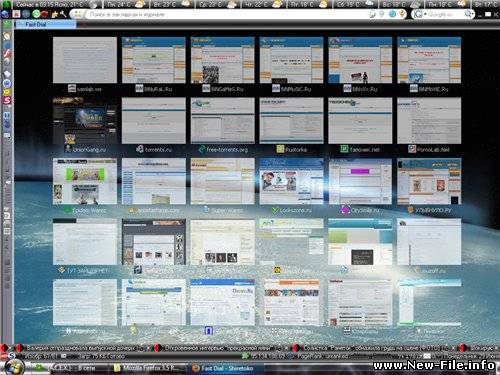Open the Lookszone.ru thumbnail with movie posters
The width and height of the screenshot is (500, 375).
pos(291,181)
